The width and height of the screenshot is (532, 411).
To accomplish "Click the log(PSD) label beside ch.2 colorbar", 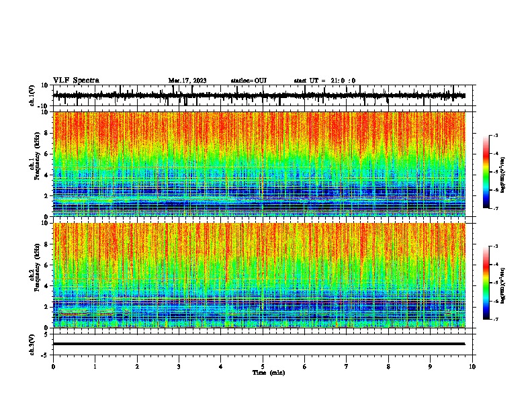I will point(503,286).
